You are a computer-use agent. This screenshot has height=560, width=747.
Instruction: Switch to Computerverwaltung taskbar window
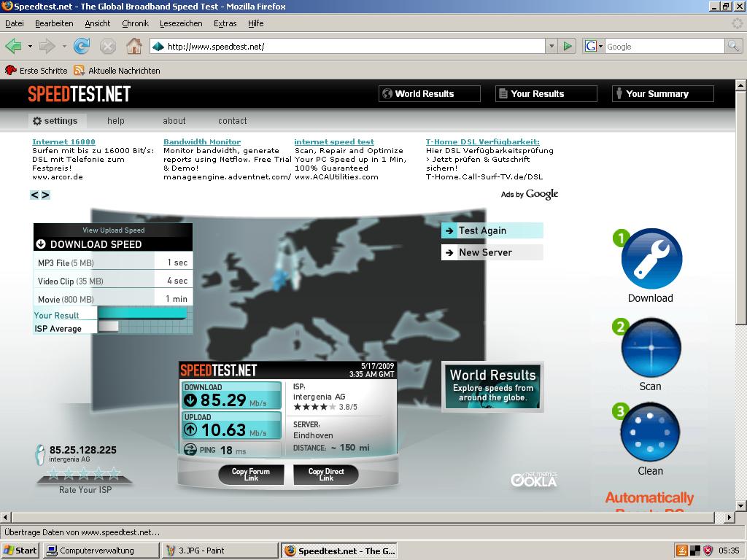coord(101,551)
